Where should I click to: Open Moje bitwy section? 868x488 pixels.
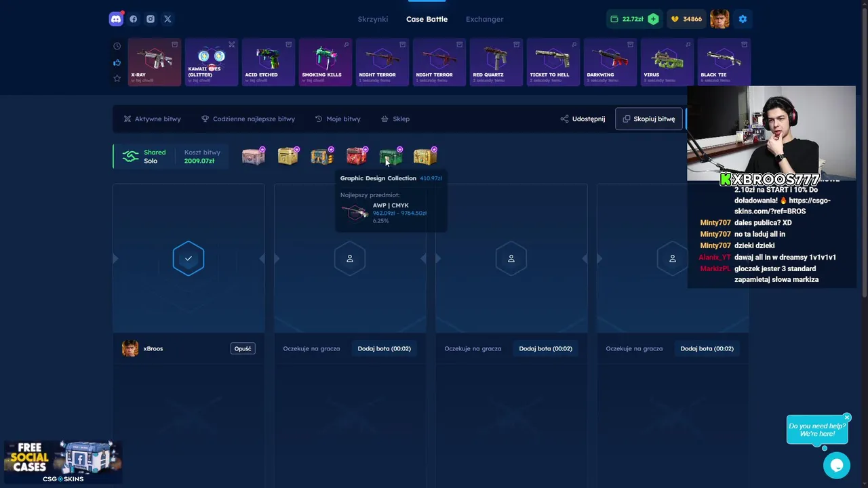pyautogui.click(x=338, y=119)
